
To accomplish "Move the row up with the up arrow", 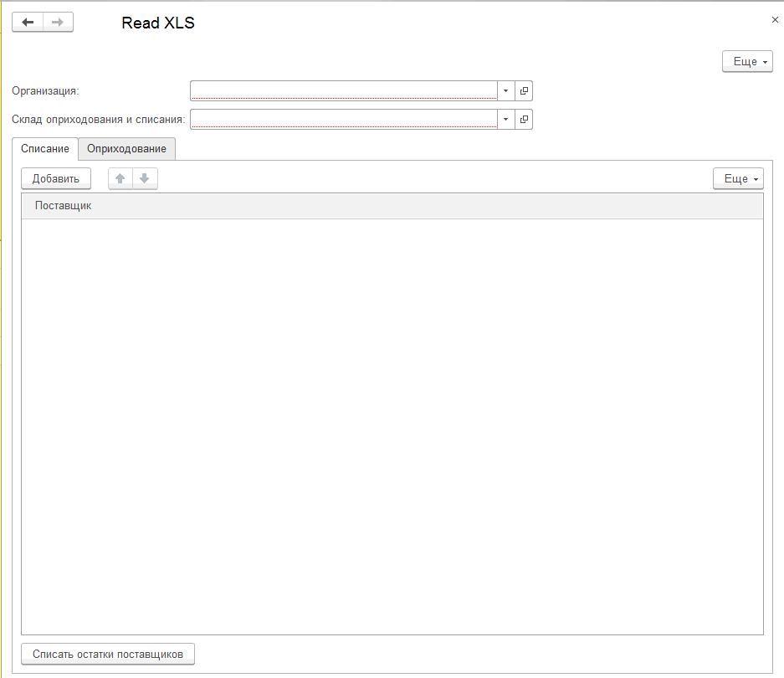I will pyautogui.click(x=120, y=178).
